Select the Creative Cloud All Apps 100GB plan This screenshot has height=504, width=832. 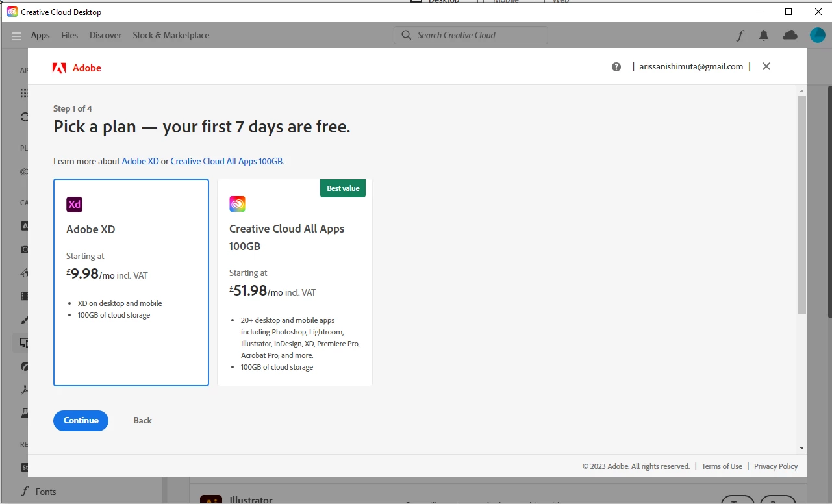(295, 283)
